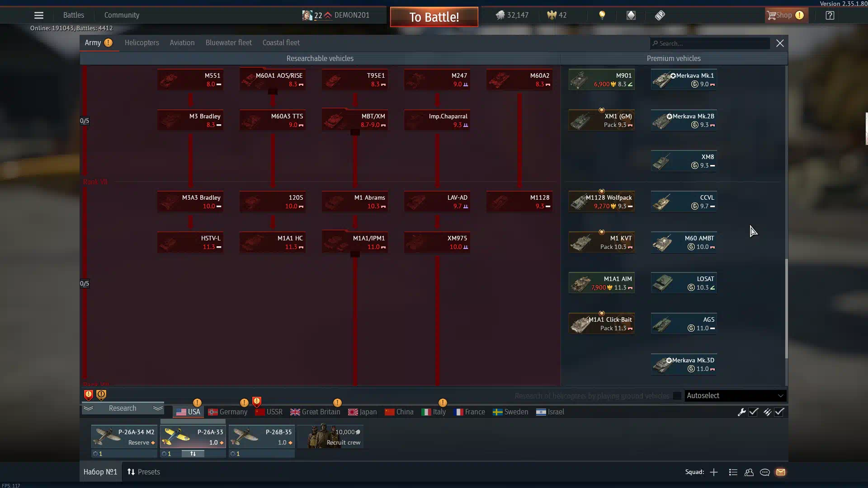Open the Community menu
This screenshot has width=868, height=488.
pos(122,15)
